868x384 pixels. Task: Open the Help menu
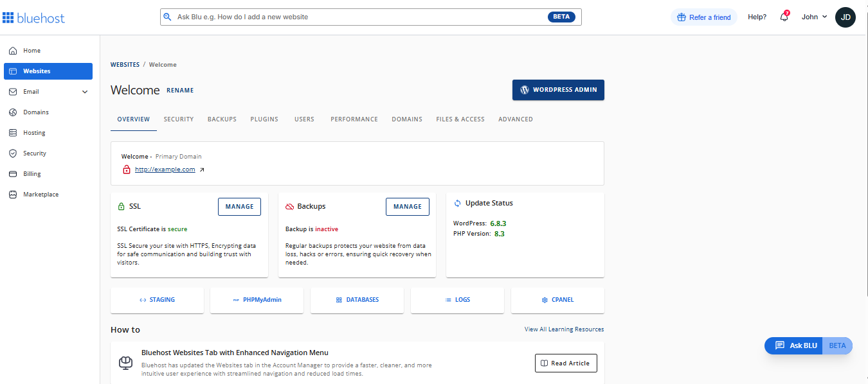click(x=757, y=17)
